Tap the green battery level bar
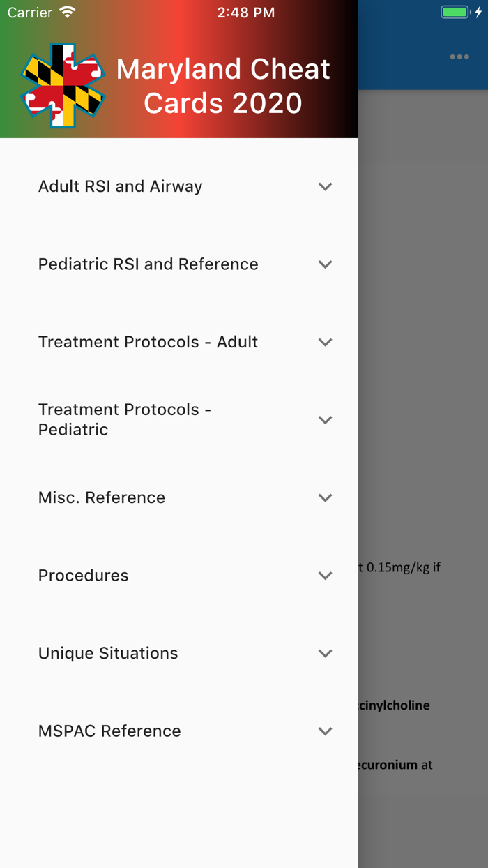488x868 pixels. point(453,11)
